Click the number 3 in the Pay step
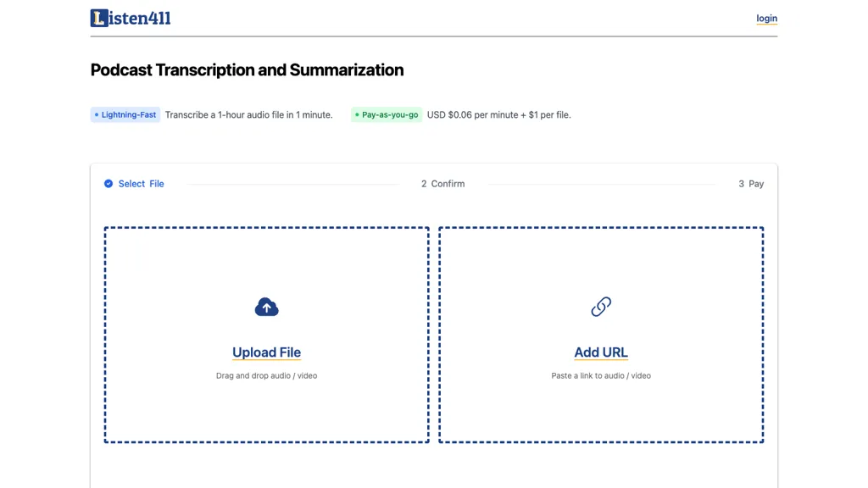The image size is (868, 488). [742, 184]
